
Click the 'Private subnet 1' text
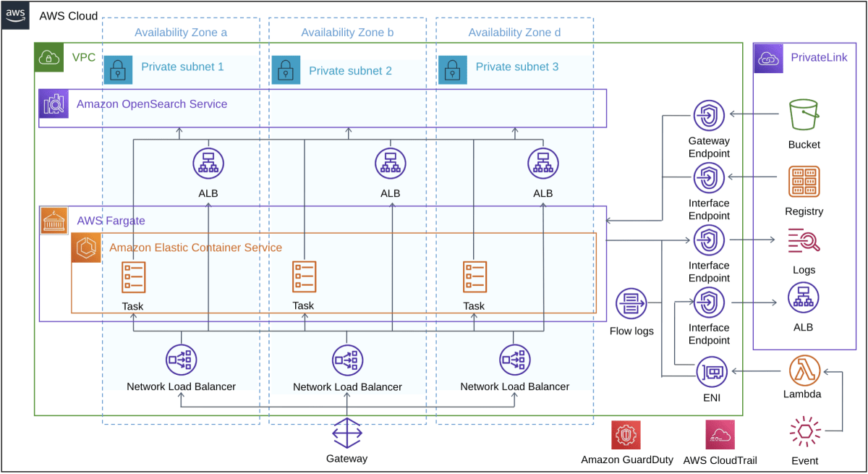pos(182,67)
